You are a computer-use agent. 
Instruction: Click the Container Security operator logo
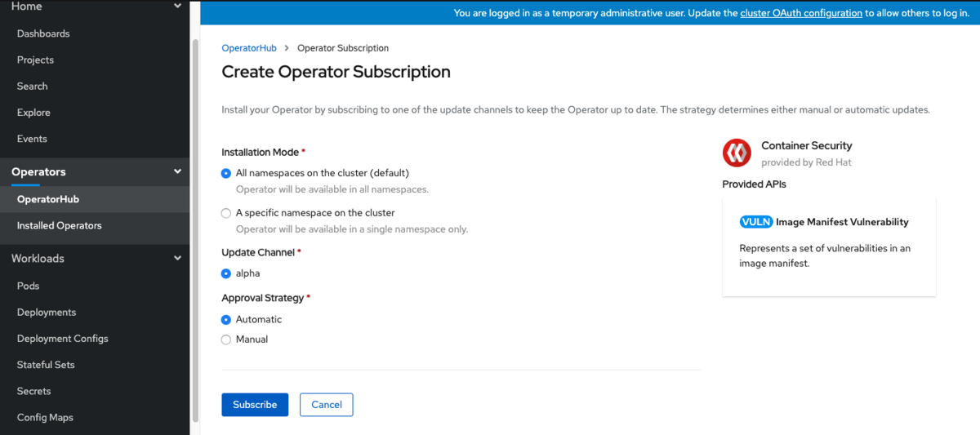(737, 153)
